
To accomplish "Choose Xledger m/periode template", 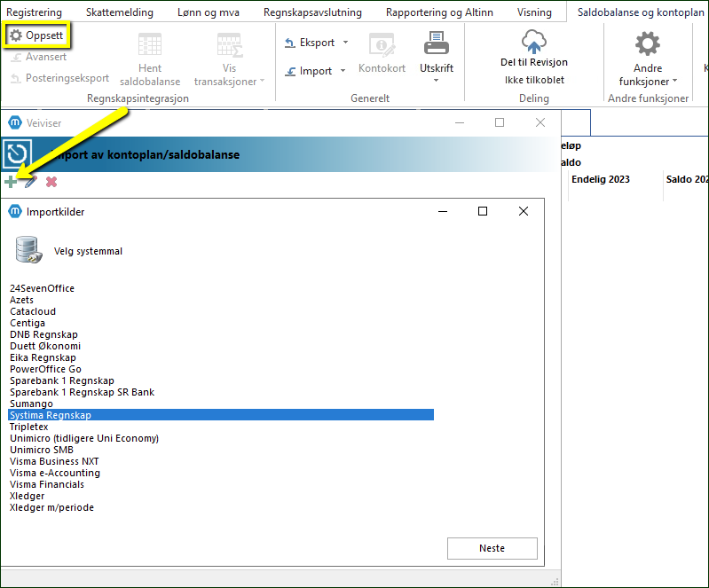I will coord(52,507).
